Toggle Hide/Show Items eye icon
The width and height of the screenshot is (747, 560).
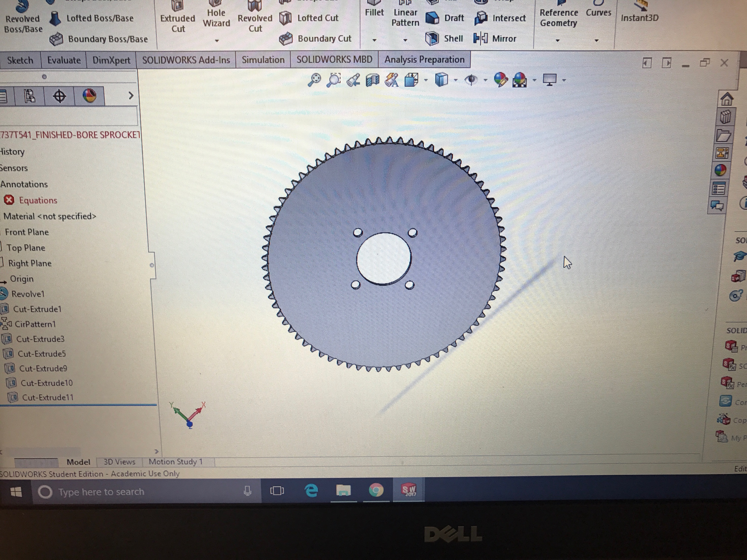(471, 80)
